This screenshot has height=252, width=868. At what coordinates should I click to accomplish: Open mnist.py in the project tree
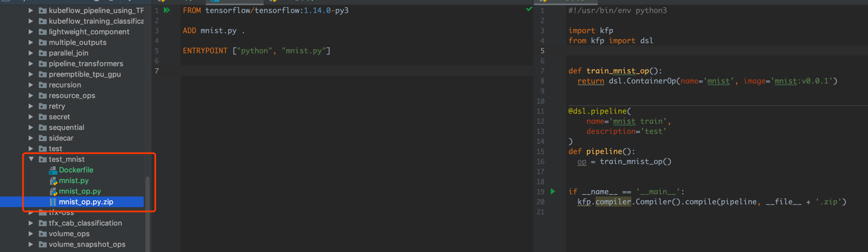point(73,180)
